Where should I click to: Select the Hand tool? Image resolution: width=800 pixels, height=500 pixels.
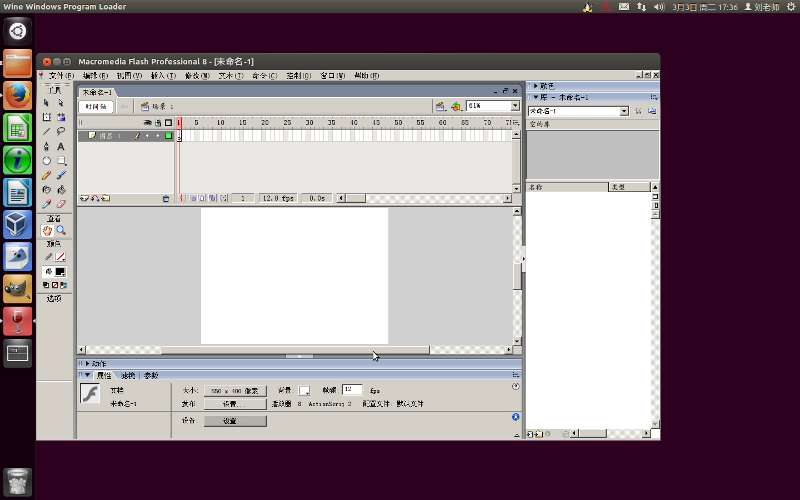(47, 231)
